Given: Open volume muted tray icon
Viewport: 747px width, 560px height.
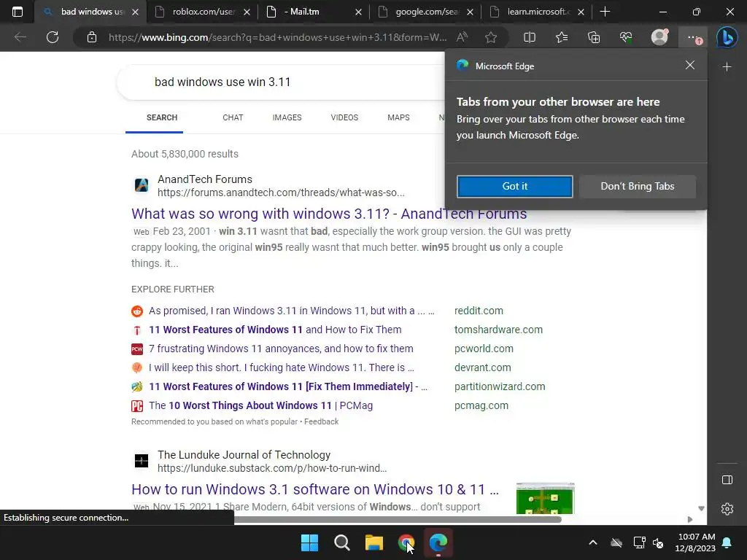Looking at the screenshot, I should 659,542.
